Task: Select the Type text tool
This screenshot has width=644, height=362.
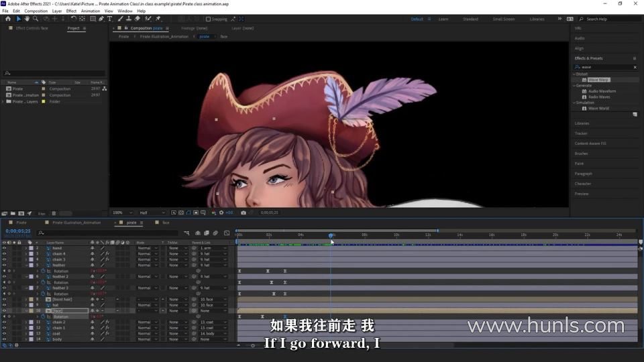Action: (109, 19)
